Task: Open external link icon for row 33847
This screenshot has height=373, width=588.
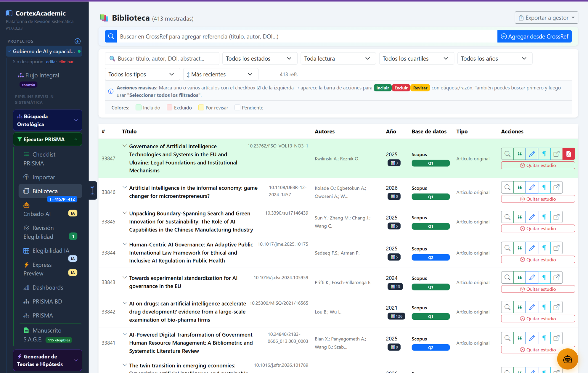Action: 556,154
